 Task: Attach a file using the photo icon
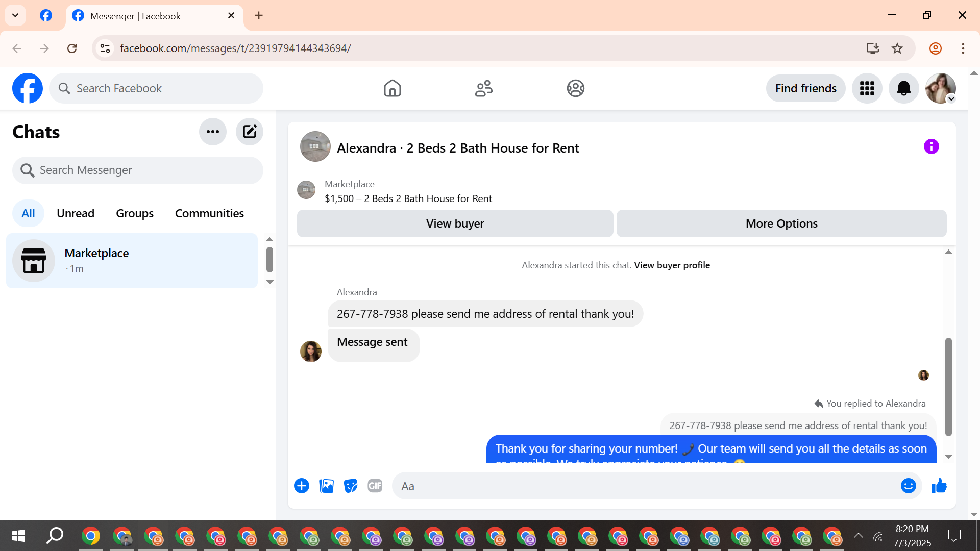pos(326,486)
